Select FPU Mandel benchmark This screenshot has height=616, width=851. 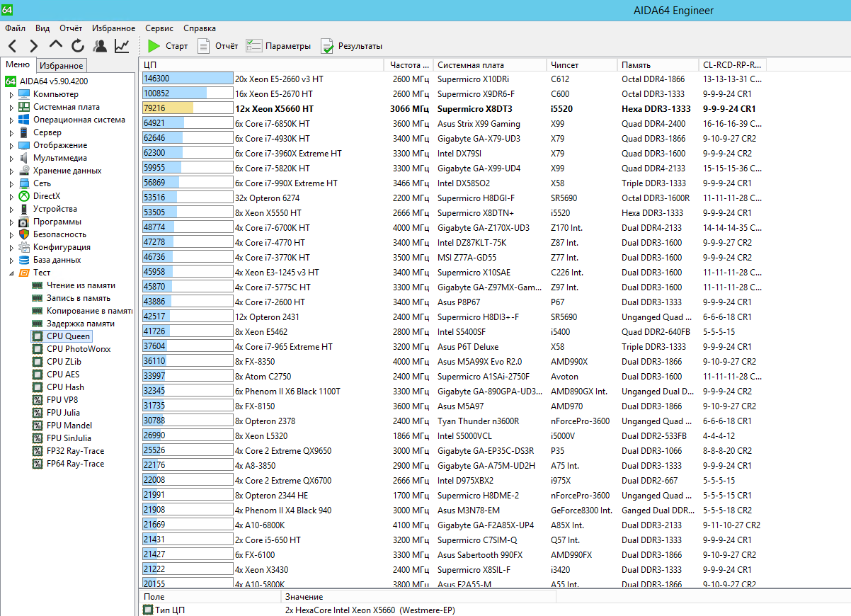pos(69,426)
